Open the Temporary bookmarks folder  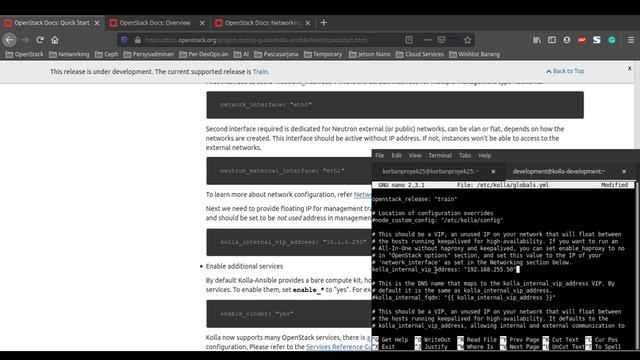click(323, 54)
